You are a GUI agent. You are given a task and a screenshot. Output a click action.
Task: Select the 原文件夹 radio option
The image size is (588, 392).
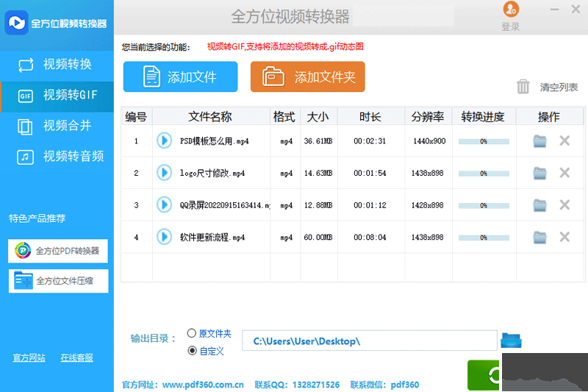[192, 333]
